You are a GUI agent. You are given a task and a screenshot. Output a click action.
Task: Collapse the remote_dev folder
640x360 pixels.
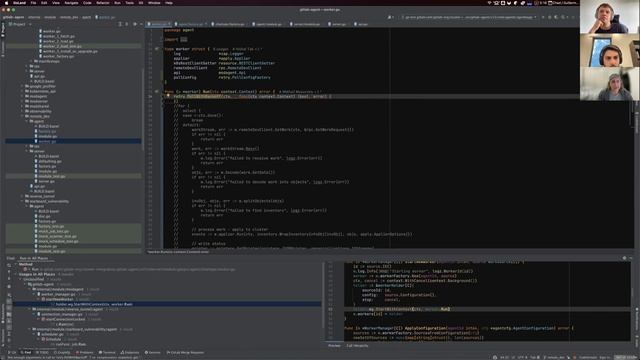pos(22,116)
